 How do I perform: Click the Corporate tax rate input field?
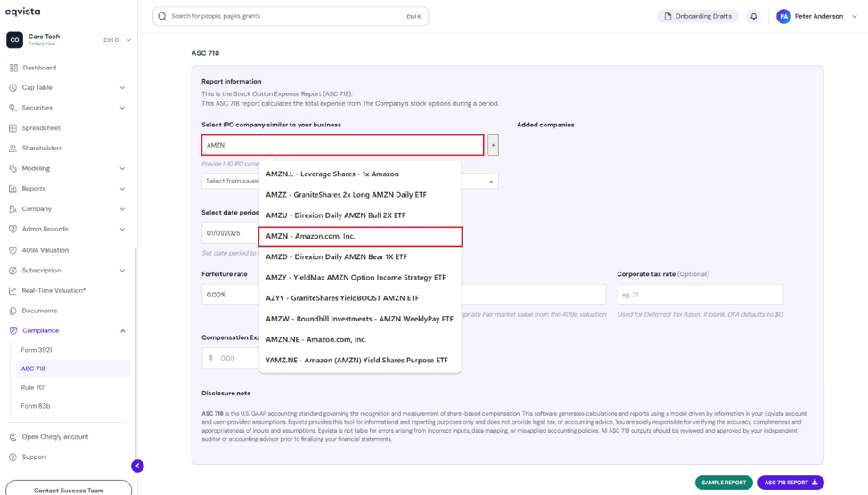[x=700, y=295]
